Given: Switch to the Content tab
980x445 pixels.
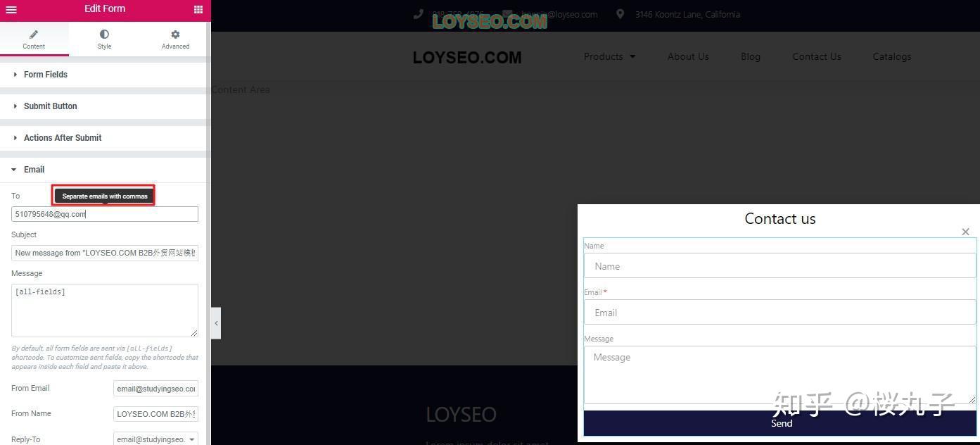Looking at the screenshot, I should point(34,39).
